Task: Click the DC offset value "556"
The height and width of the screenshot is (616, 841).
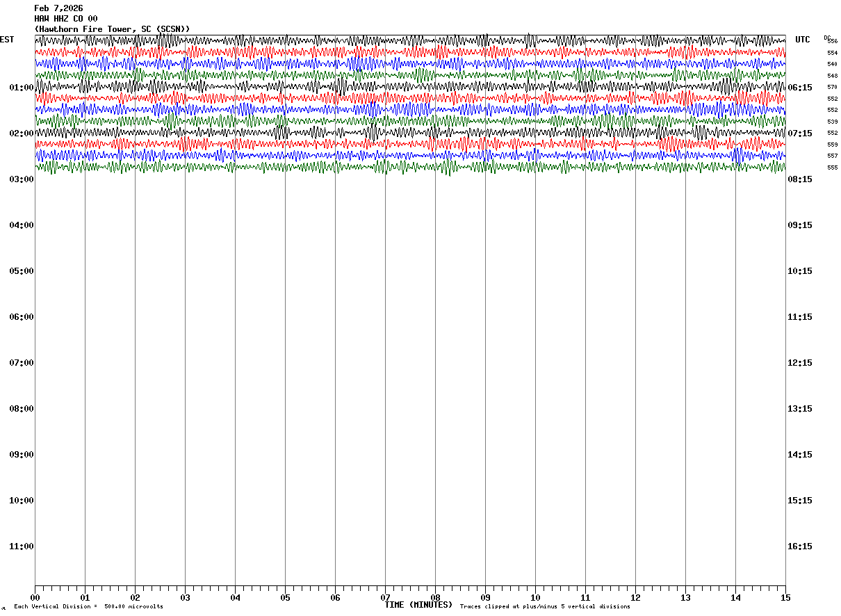Action: pos(832,41)
